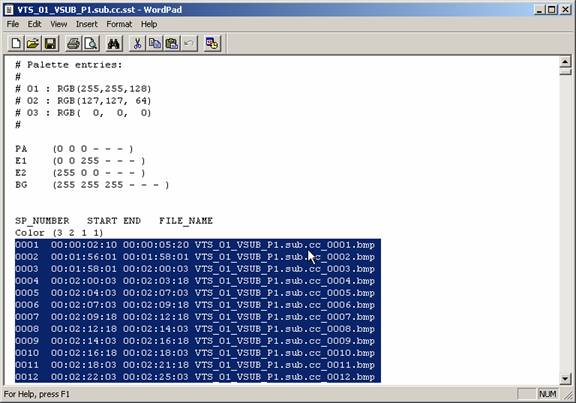The image size is (576, 403).
Task: Open the Format menu
Action: click(x=119, y=24)
